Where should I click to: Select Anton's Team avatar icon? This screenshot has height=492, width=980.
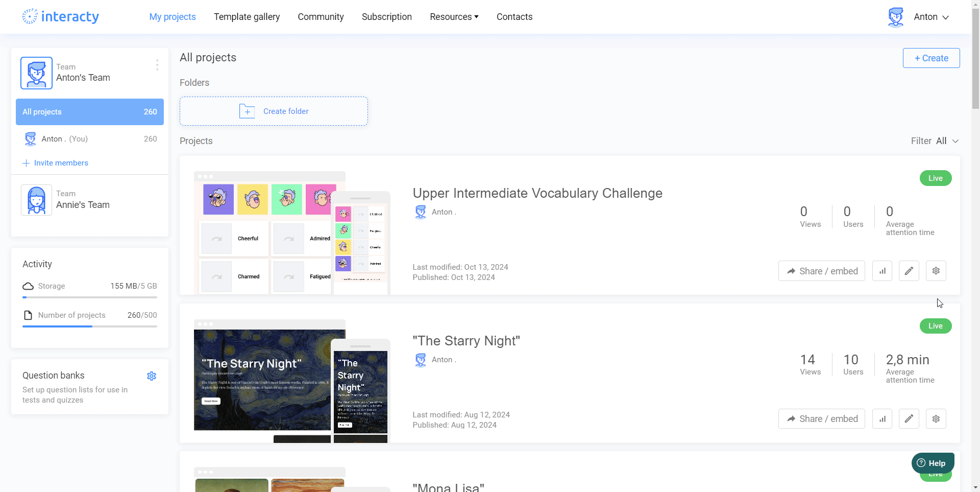(36, 73)
